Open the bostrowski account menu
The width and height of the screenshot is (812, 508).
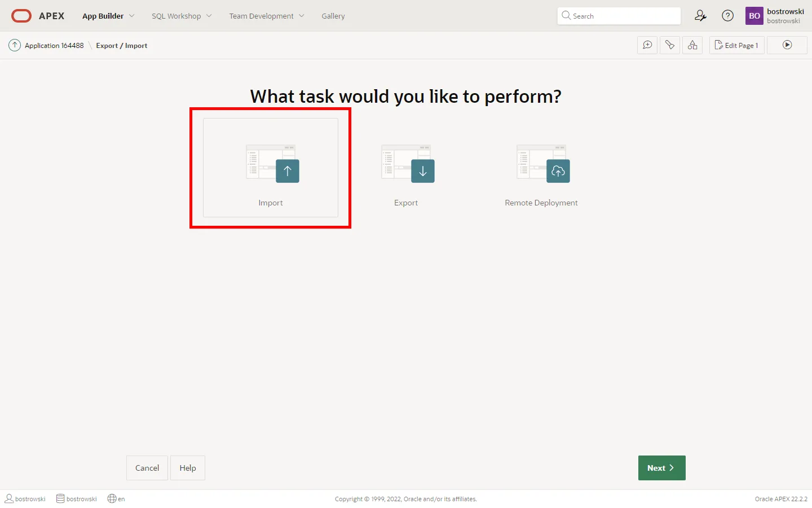[776, 16]
